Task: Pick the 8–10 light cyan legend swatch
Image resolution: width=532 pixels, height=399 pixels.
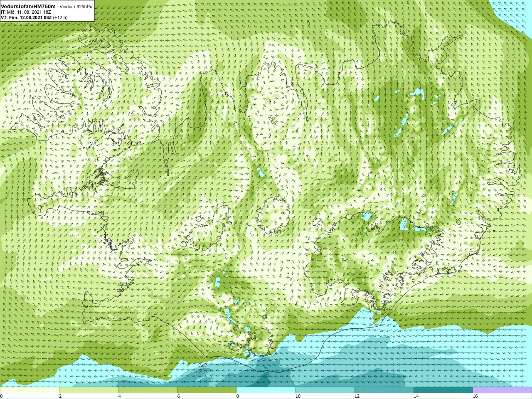Action: point(266,390)
